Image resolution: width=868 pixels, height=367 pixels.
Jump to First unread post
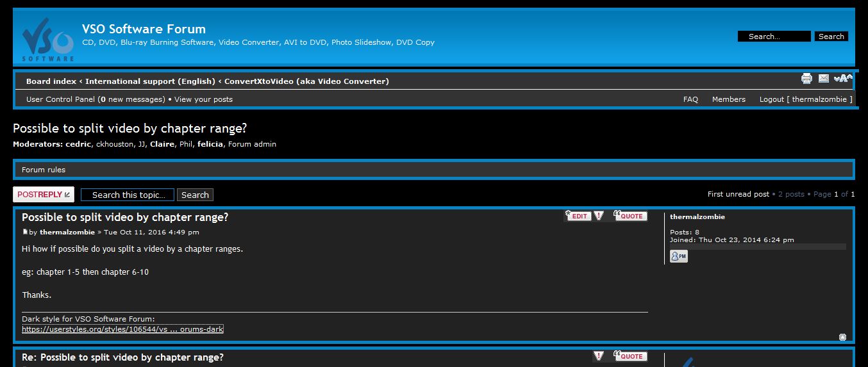pos(738,194)
